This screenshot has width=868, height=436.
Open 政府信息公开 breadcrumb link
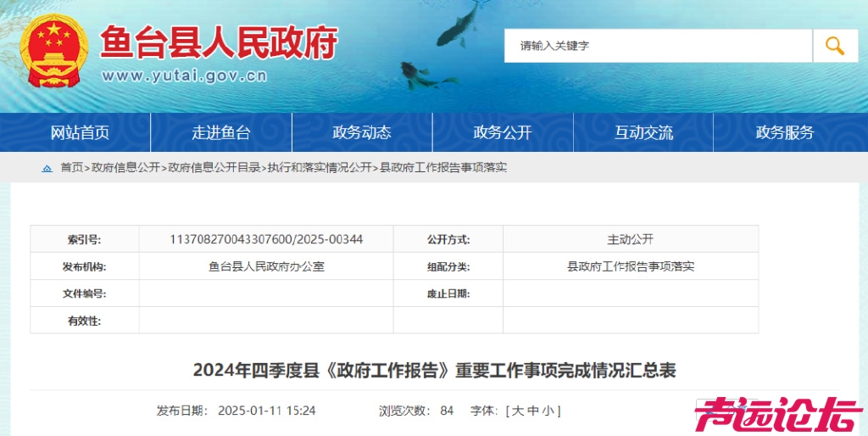click(125, 168)
